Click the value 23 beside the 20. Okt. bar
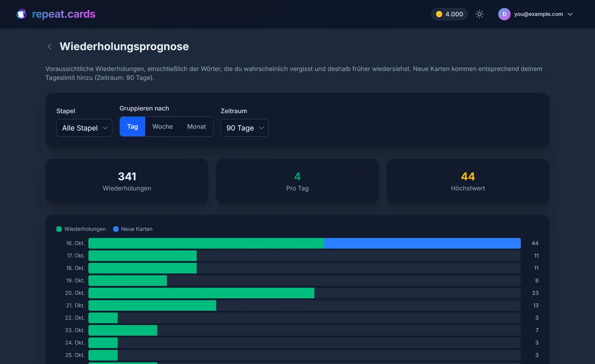595x364 pixels. pos(535,293)
